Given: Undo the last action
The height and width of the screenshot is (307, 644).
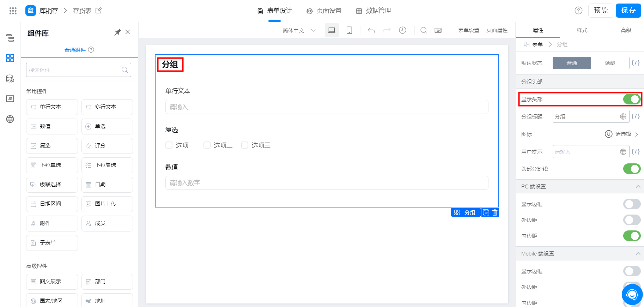Looking at the screenshot, I should click(x=371, y=30).
